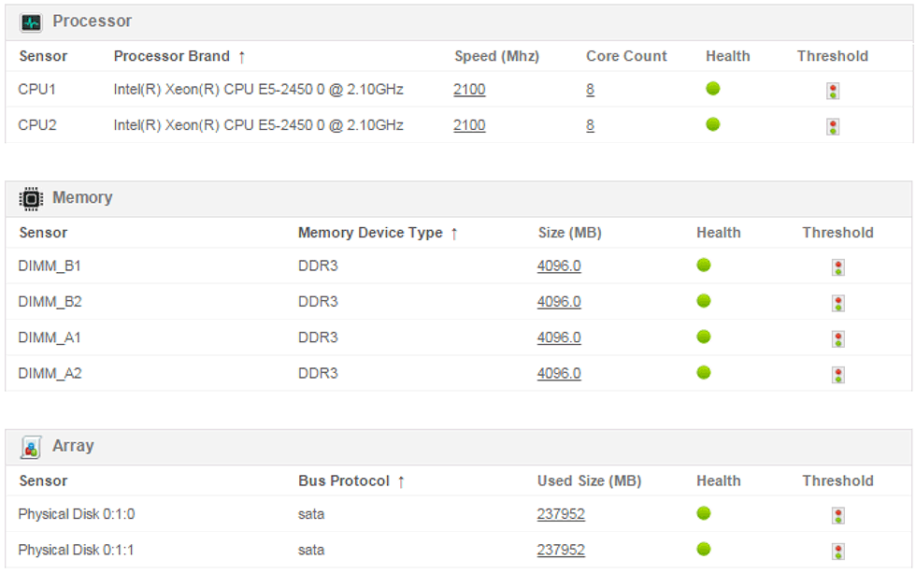Sort by Processor Brand column header
The image size is (916, 588).
tap(172, 56)
